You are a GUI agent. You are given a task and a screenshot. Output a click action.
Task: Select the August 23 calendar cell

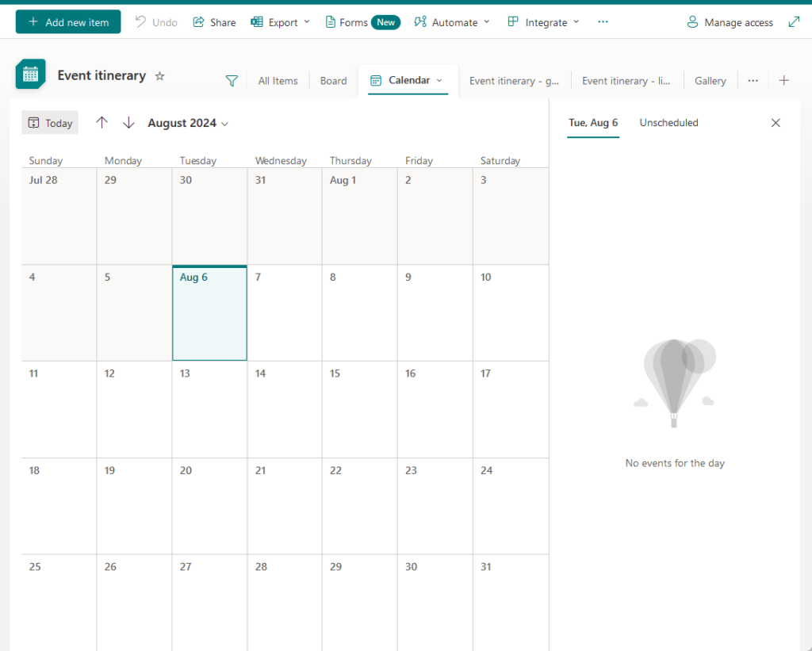point(435,506)
